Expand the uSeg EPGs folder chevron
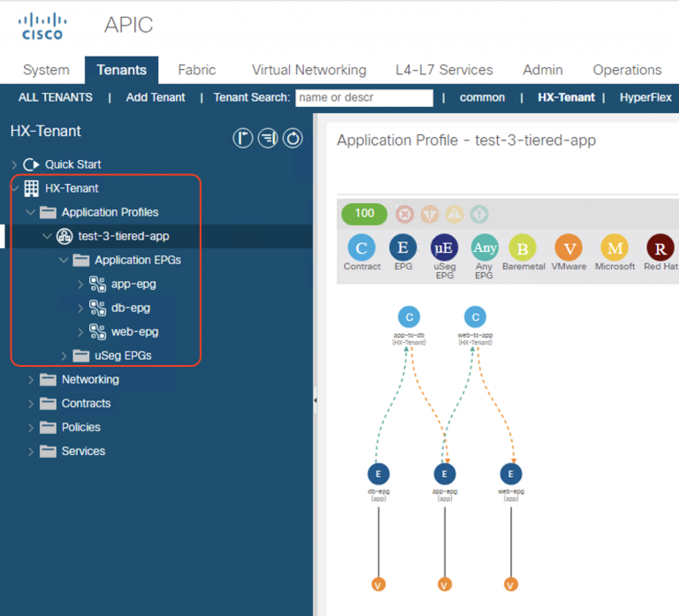This screenshot has width=679, height=616. pos(64,356)
